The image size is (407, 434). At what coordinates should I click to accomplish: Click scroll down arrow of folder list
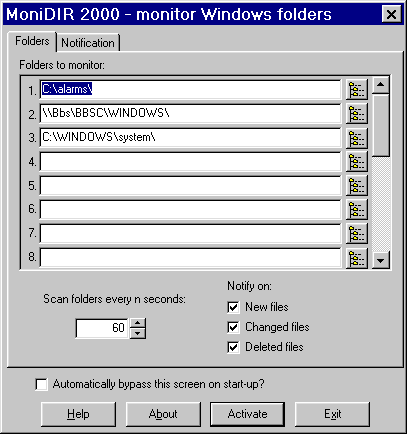tap(380, 260)
